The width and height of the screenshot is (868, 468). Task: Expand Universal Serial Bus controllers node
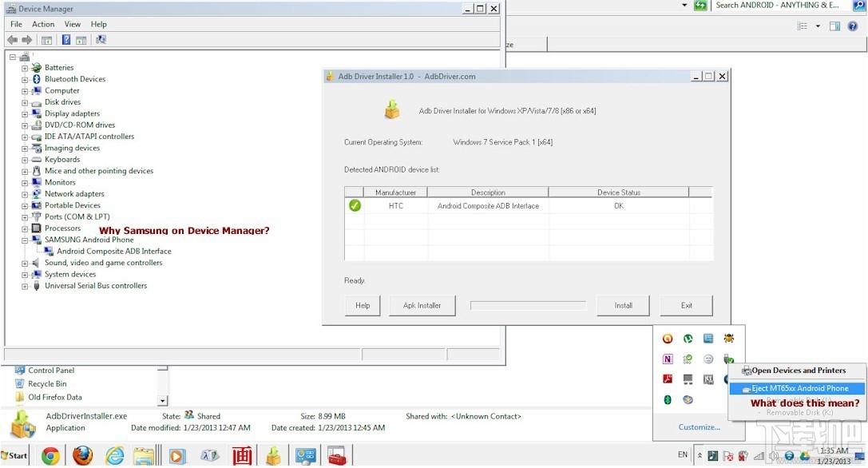(x=25, y=287)
